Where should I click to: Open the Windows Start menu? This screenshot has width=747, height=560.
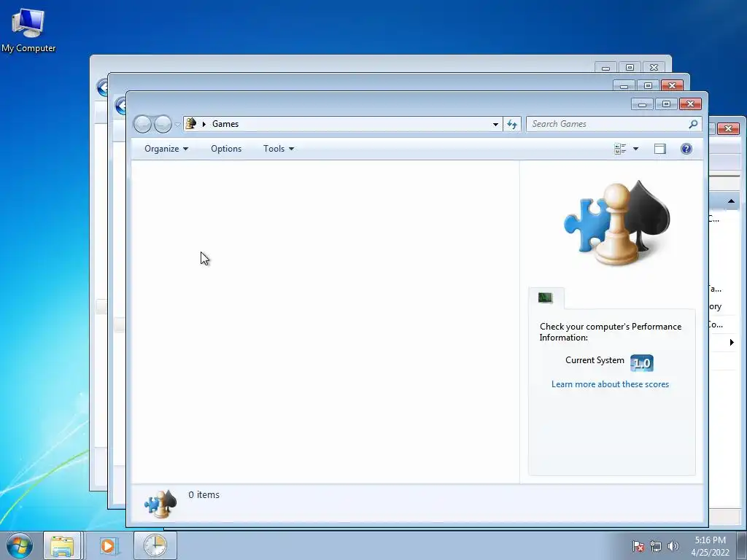pos(20,545)
